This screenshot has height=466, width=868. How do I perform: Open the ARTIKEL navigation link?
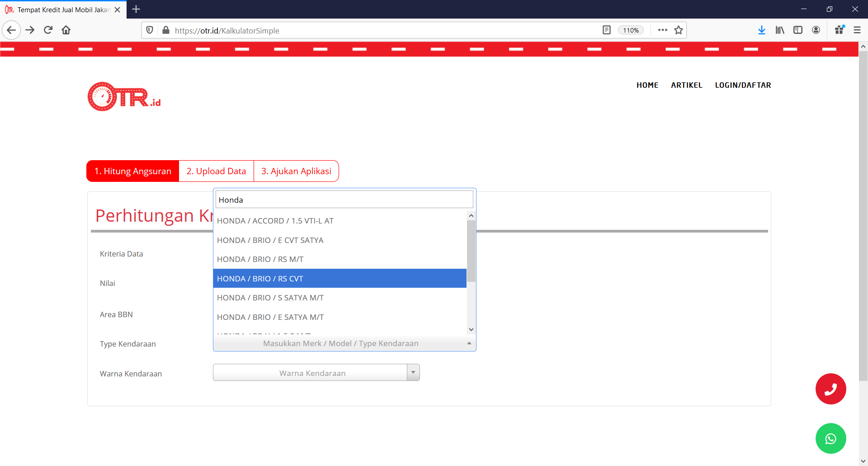pos(686,85)
